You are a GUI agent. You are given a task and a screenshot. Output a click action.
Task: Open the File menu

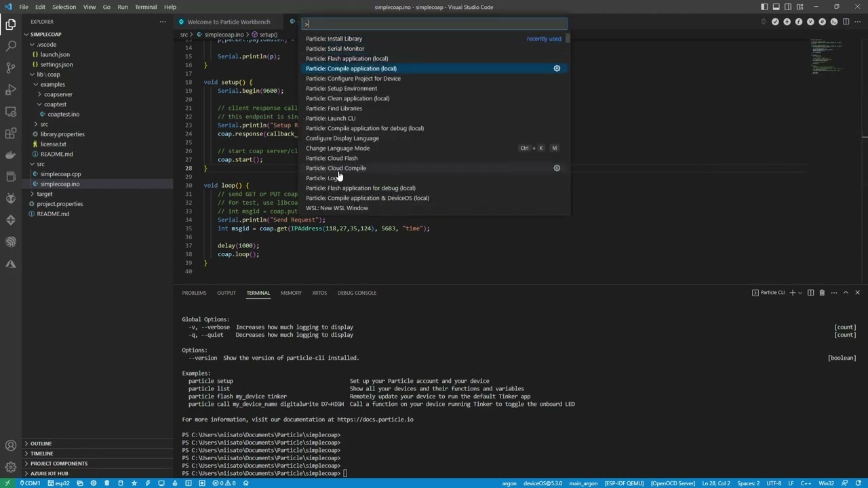point(24,7)
